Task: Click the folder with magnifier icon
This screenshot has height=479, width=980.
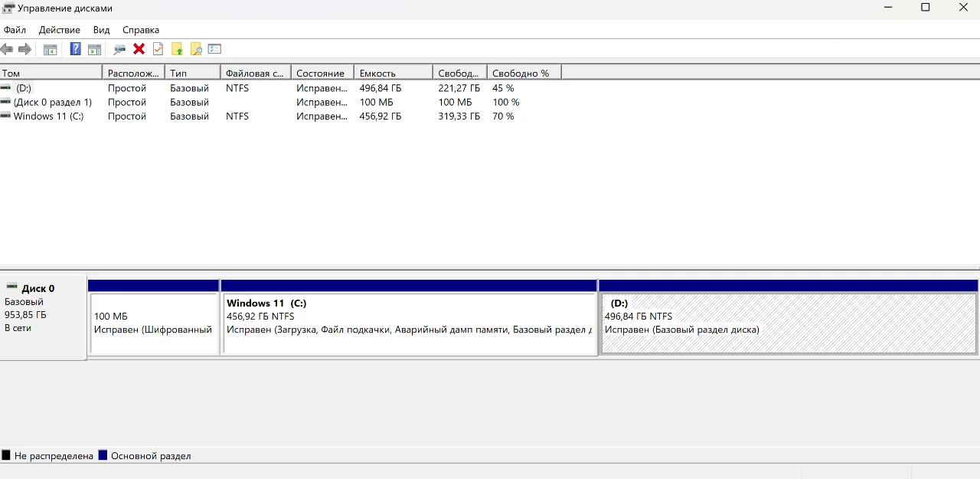Action: pyautogui.click(x=196, y=49)
